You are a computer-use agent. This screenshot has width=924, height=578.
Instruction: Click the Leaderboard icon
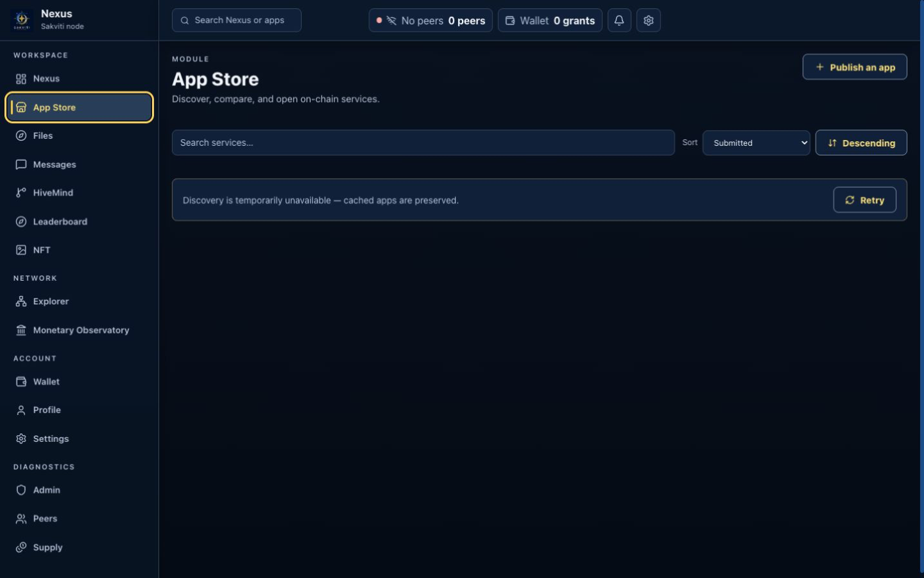coord(21,222)
